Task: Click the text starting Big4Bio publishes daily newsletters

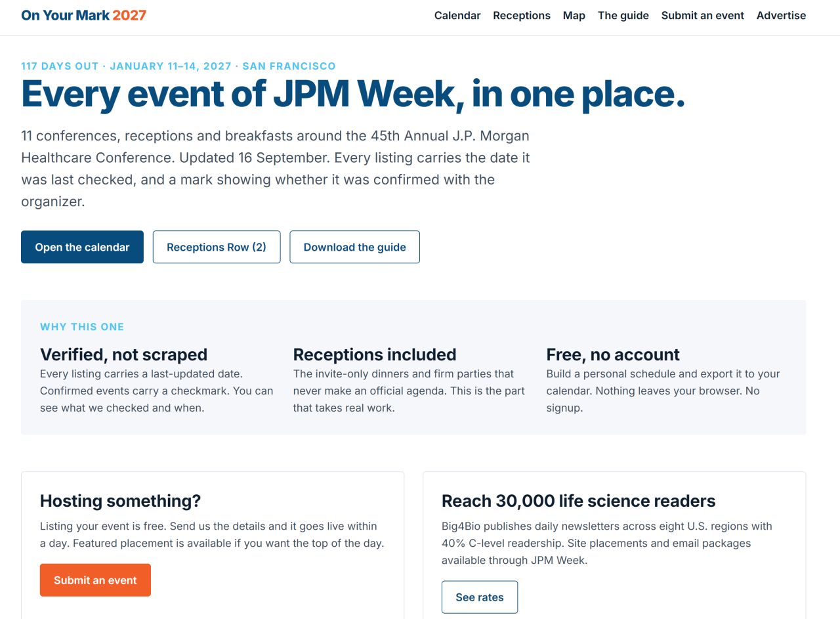Action: (x=607, y=544)
